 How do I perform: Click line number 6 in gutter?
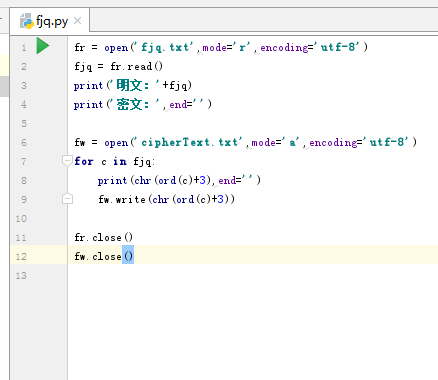[24, 143]
